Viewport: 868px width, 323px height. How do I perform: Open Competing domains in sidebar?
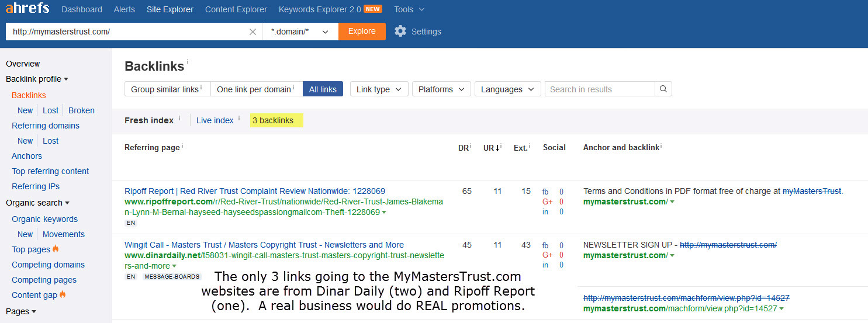48,265
